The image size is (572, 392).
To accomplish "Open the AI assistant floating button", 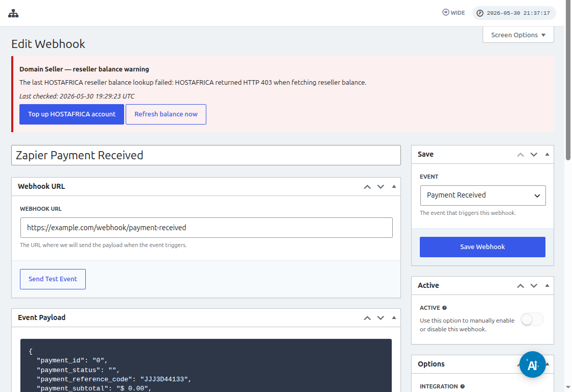I will (x=533, y=364).
